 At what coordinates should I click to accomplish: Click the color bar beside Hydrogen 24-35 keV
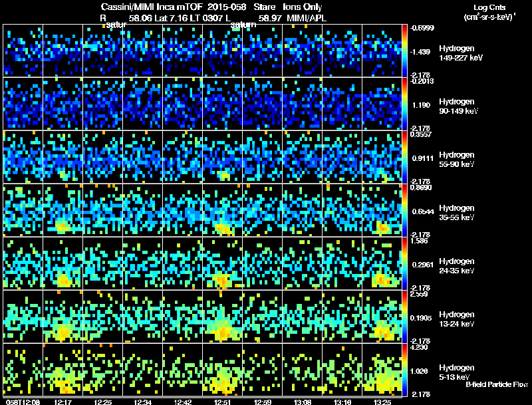click(404, 263)
